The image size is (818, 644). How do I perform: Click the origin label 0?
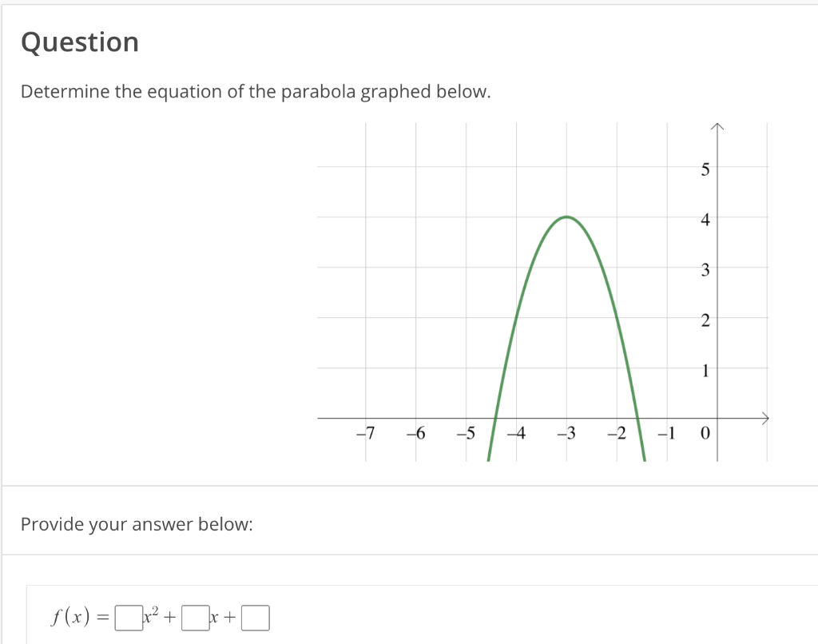706,434
